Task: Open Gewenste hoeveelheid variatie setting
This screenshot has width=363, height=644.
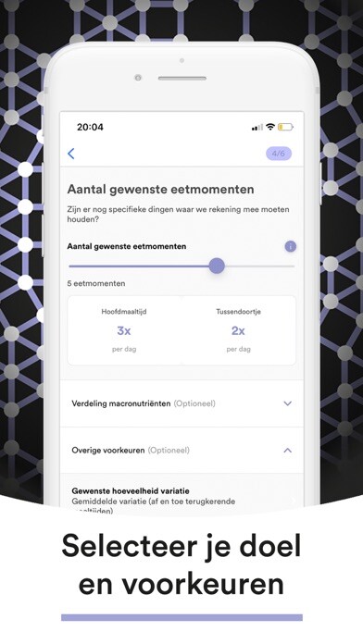Action: [x=181, y=501]
